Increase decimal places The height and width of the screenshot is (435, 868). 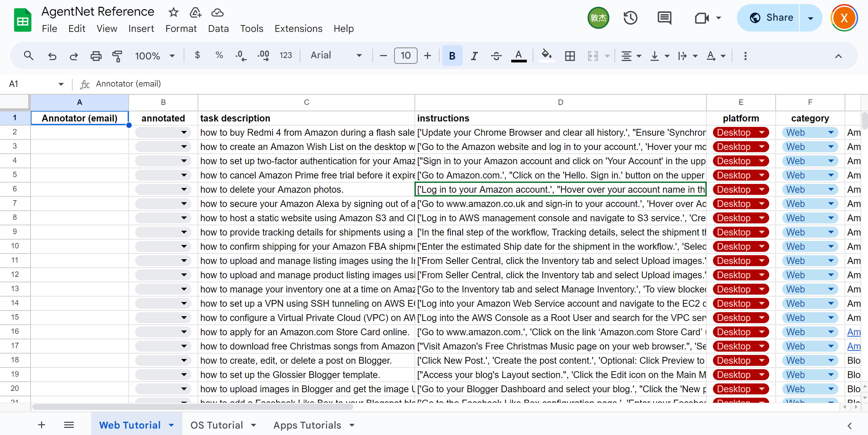[x=263, y=55]
